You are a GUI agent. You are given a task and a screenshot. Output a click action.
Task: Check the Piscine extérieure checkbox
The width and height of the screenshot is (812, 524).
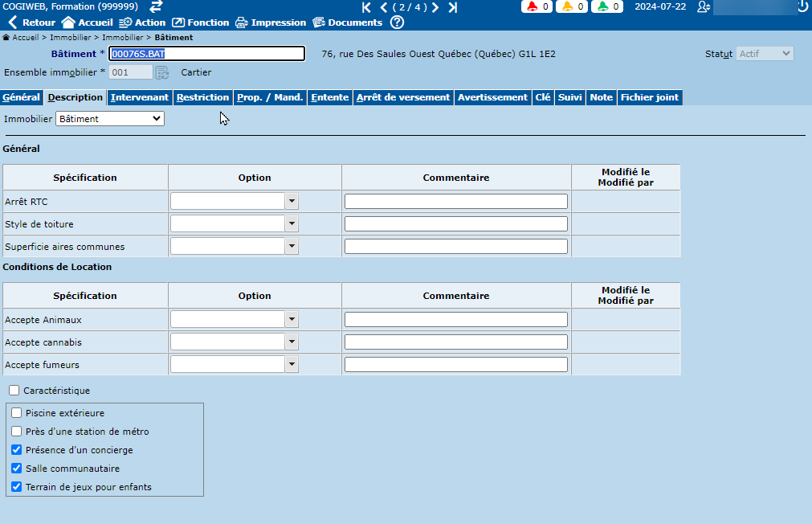(17, 413)
